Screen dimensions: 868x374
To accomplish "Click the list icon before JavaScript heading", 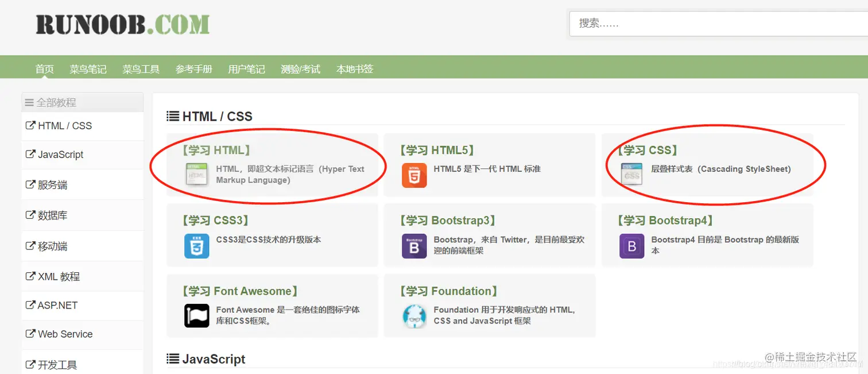I will click(x=172, y=359).
